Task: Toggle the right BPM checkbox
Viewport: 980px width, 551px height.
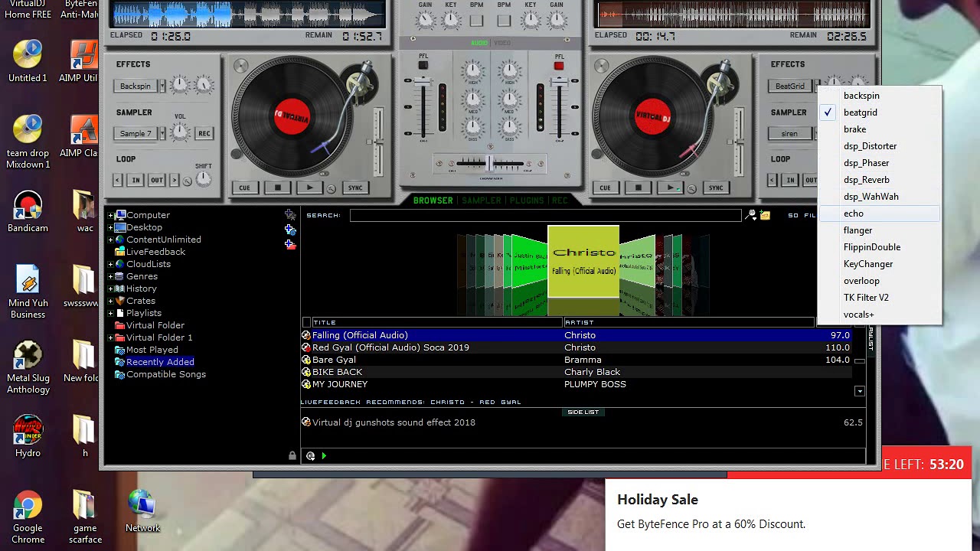Action: pyautogui.click(x=504, y=21)
